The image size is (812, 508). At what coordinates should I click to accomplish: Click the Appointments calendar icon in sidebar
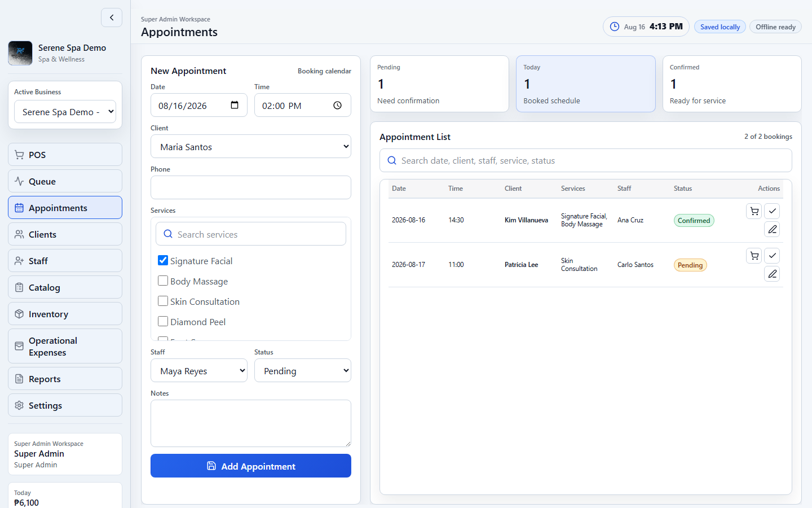(19, 208)
